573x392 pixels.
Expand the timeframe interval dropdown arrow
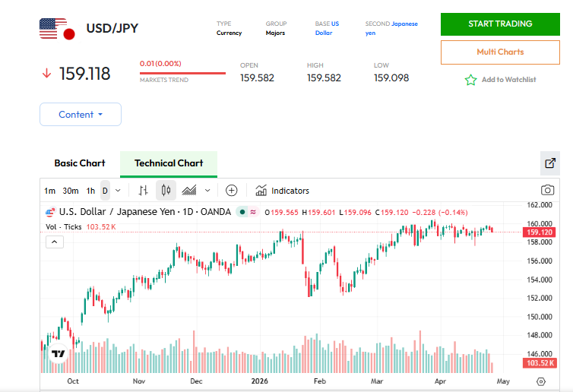118,190
